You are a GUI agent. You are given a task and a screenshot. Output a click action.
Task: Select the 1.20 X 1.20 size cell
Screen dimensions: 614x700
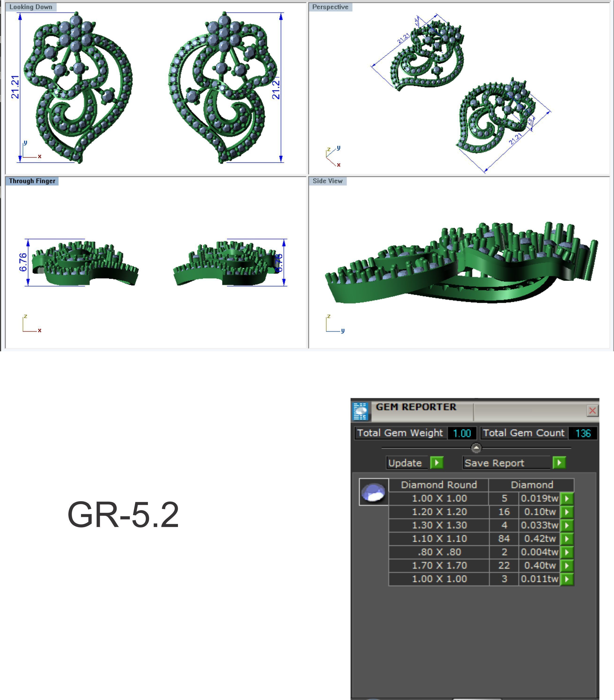(439, 512)
